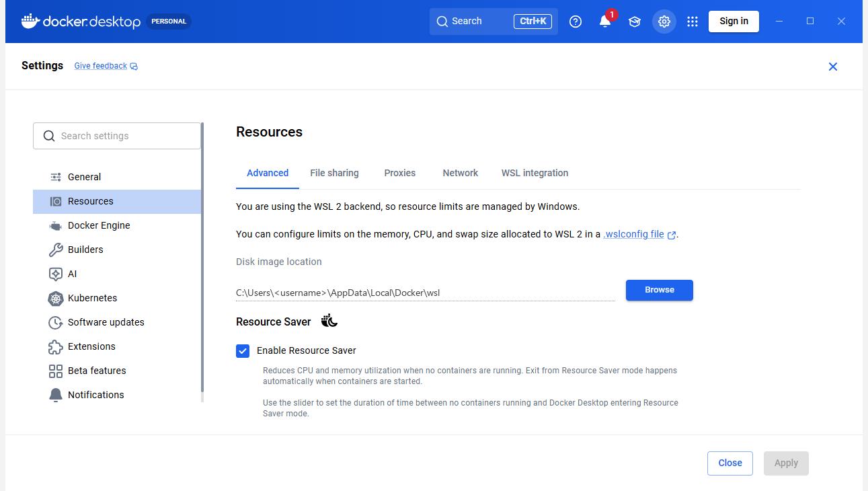868x491 pixels.
Task: Select General in settings sidebar
Action: coord(117,177)
